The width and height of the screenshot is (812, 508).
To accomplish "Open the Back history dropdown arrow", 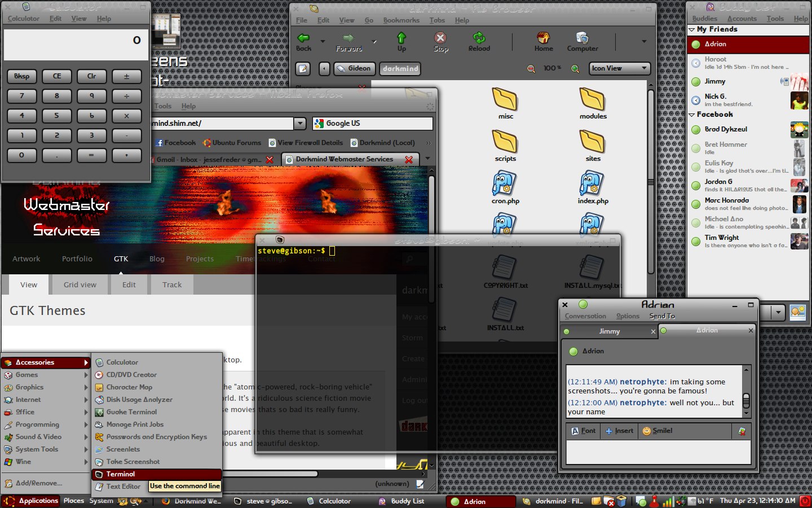I will [323, 41].
